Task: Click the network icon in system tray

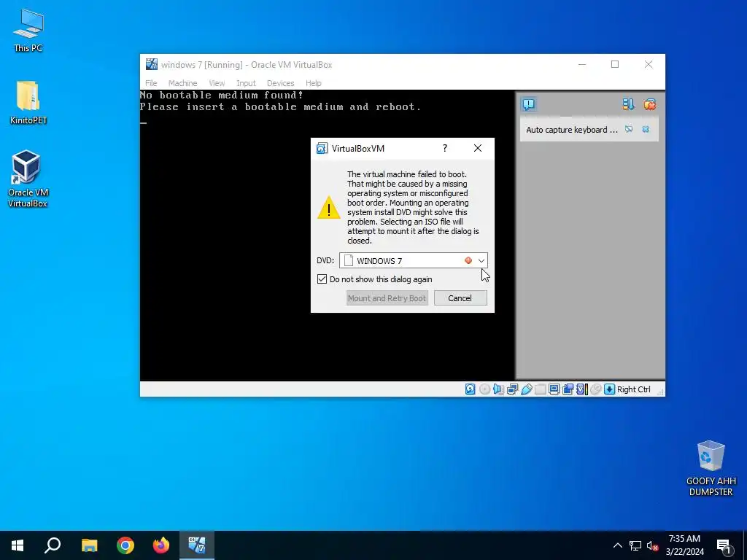Action: (x=635, y=545)
